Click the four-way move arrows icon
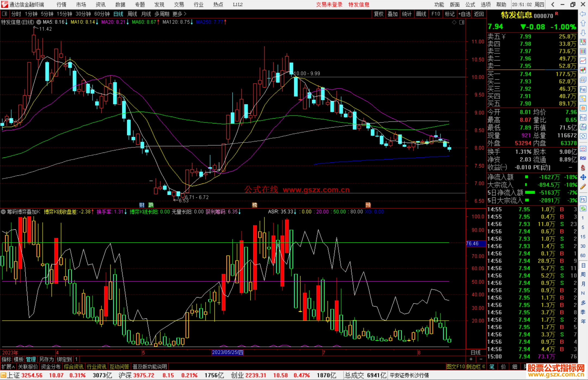Image resolution: width=588 pixels, height=380 pixels. tap(583, 177)
